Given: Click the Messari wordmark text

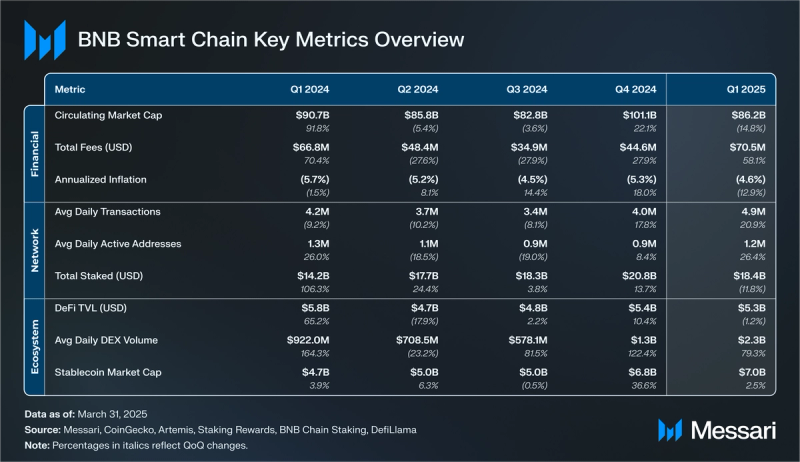Looking at the screenshot, I should point(733,431).
